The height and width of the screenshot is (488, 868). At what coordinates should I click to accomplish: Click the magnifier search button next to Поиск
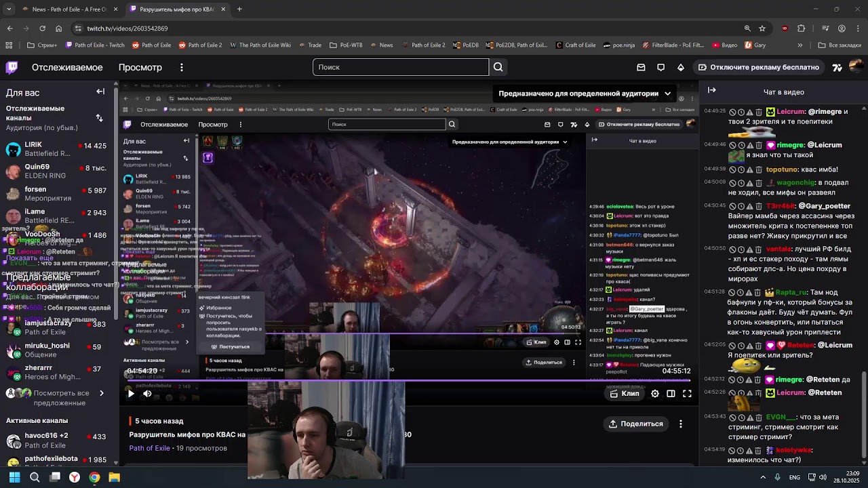tap(498, 67)
